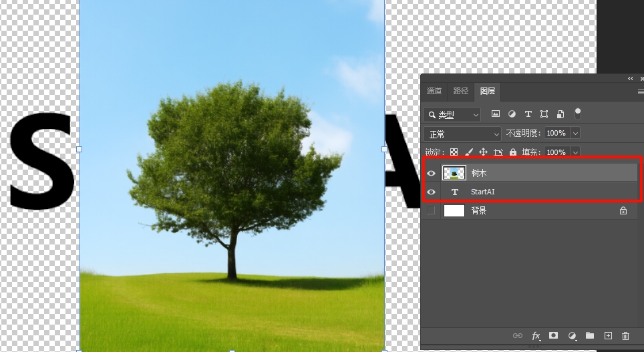Expand the 不透明度 opacity slider arrow
644x352 pixels.
point(575,134)
